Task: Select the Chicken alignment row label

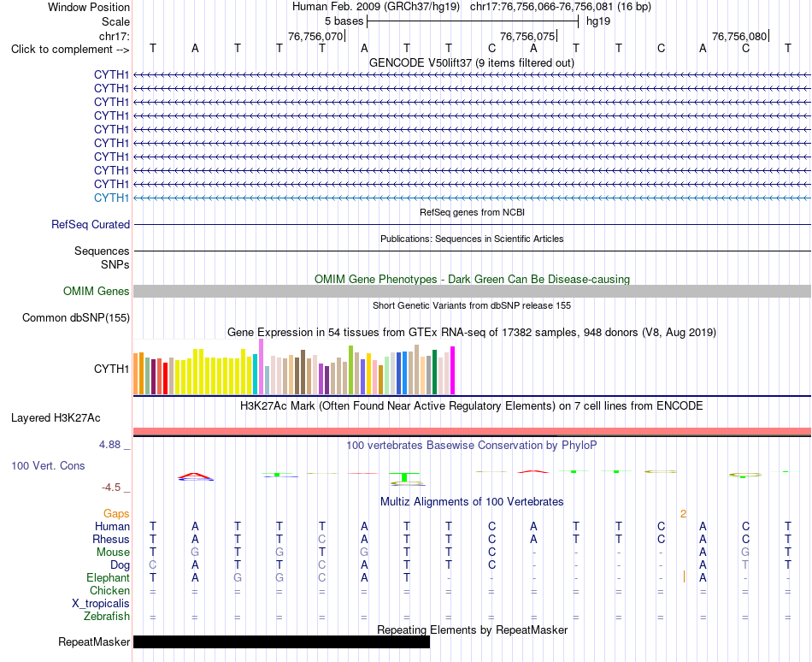Action: click(x=109, y=590)
